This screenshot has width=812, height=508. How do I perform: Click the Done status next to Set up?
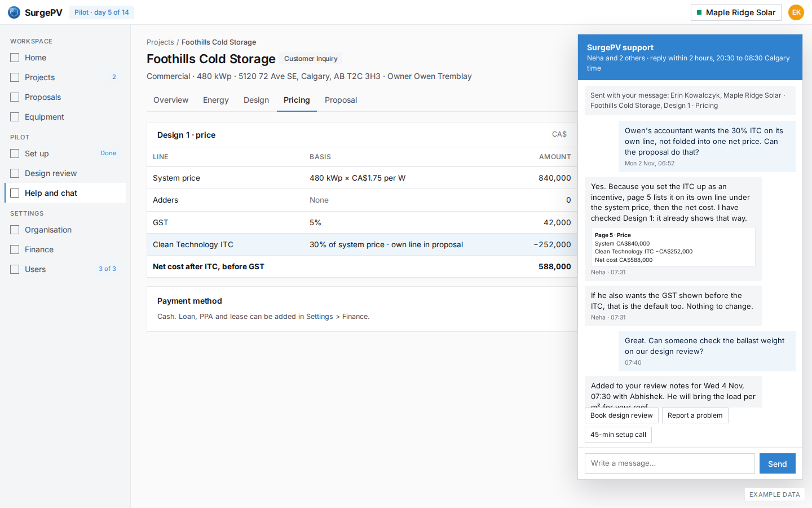tap(108, 154)
